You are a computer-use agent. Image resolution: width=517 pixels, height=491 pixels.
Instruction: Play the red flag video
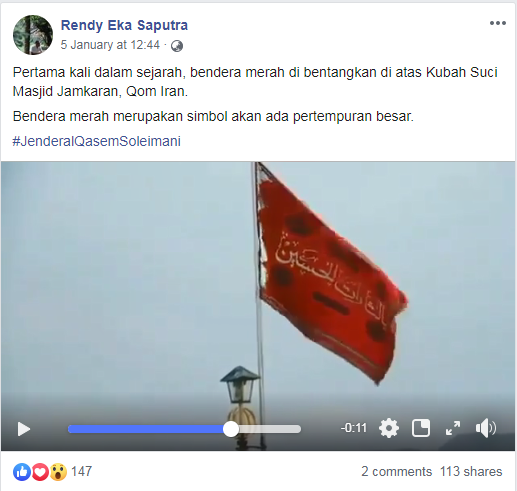coord(23,429)
